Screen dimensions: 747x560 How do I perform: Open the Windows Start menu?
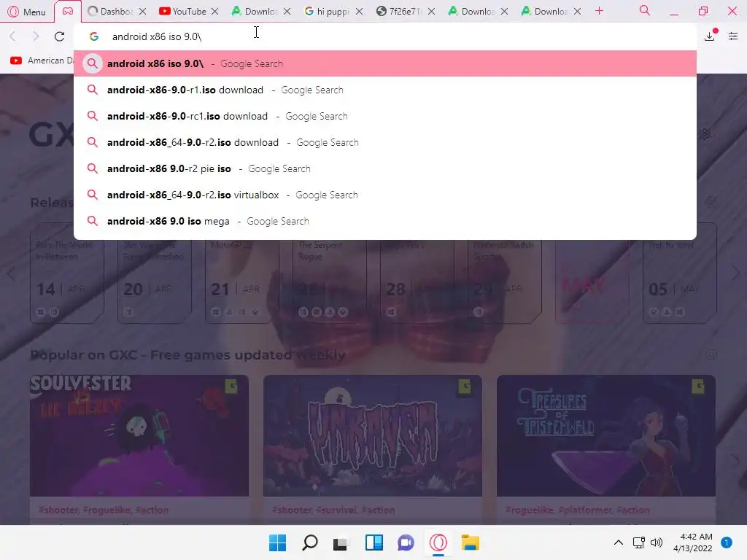click(x=277, y=542)
